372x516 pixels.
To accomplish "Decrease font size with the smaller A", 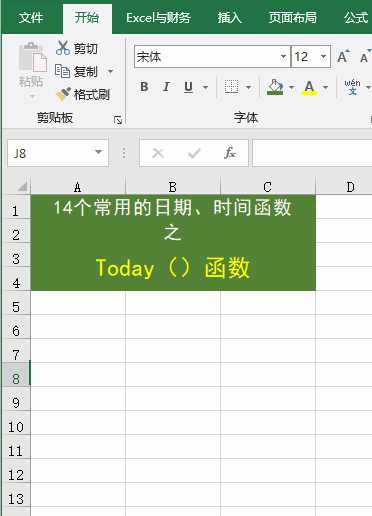I will [x=364, y=57].
